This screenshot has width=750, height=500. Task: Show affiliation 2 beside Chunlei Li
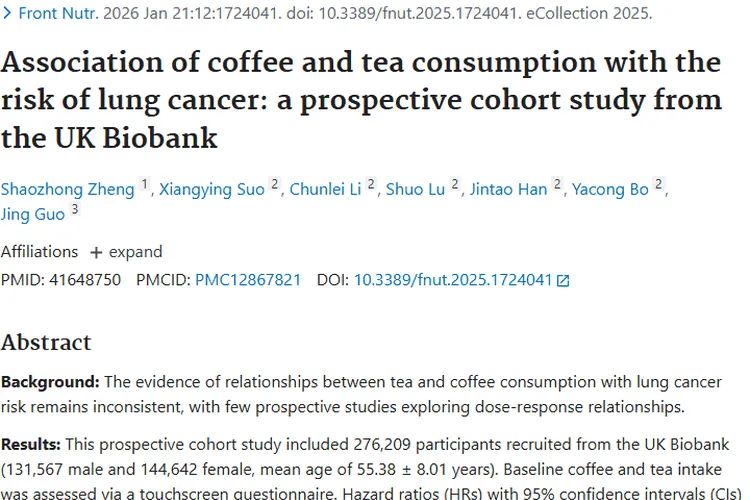click(x=371, y=185)
